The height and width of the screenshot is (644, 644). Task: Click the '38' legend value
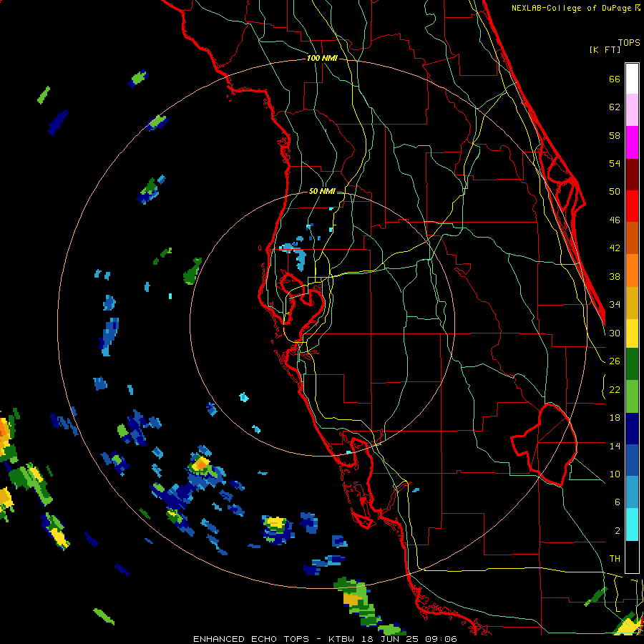[x=615, y=276]
